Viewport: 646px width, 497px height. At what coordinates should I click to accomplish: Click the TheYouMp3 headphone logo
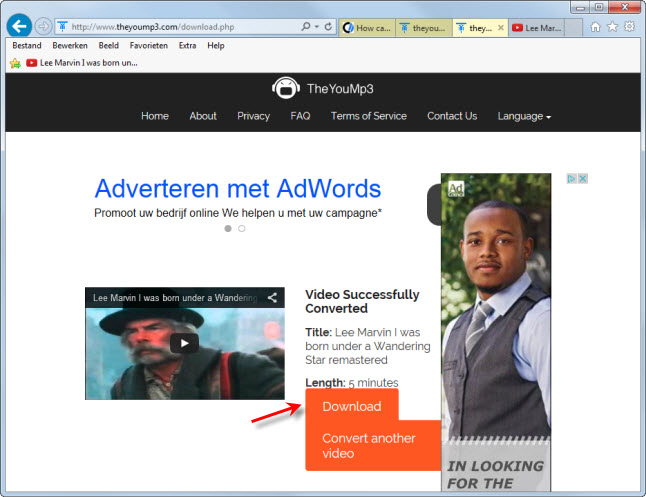285,88
